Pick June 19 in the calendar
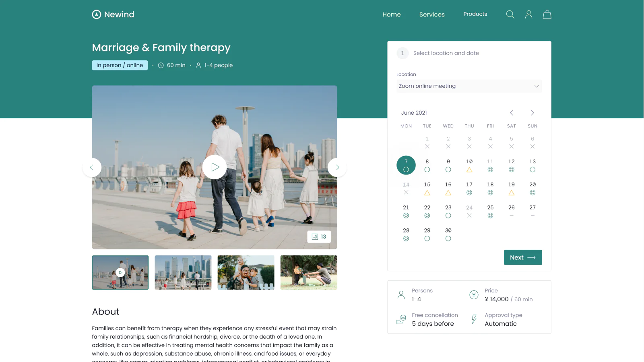The height and width of the screenshot is (362, 644). tap(511, 188)
